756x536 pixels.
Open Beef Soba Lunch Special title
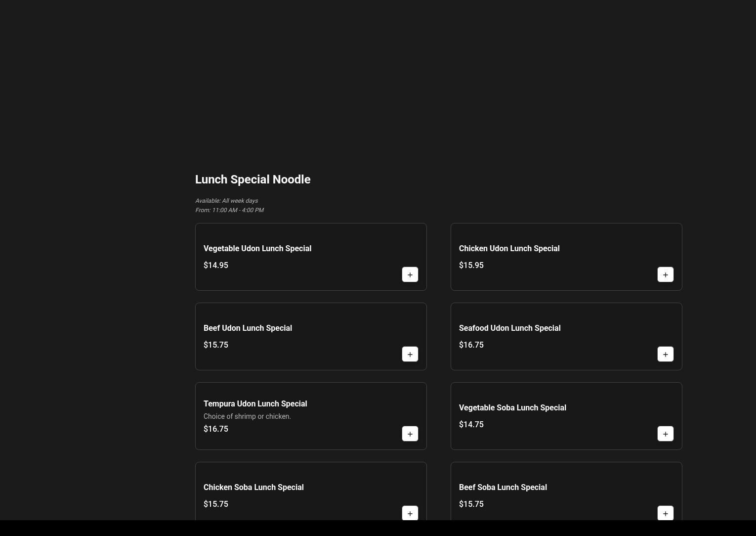[x=503, y=487]
